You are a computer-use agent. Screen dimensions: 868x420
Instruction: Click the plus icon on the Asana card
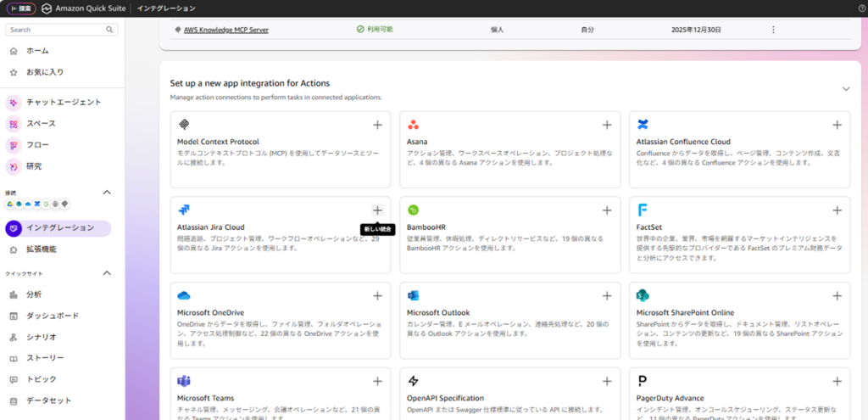(x=607, y=125)
